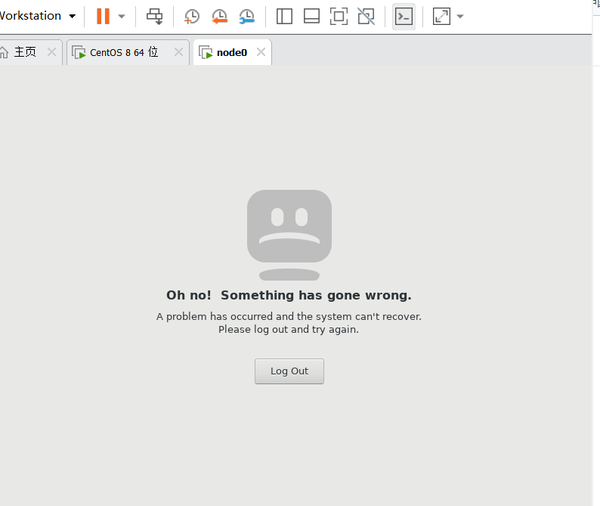Close the 主页 tab
The image size is (600, 506).
[52, 52]
